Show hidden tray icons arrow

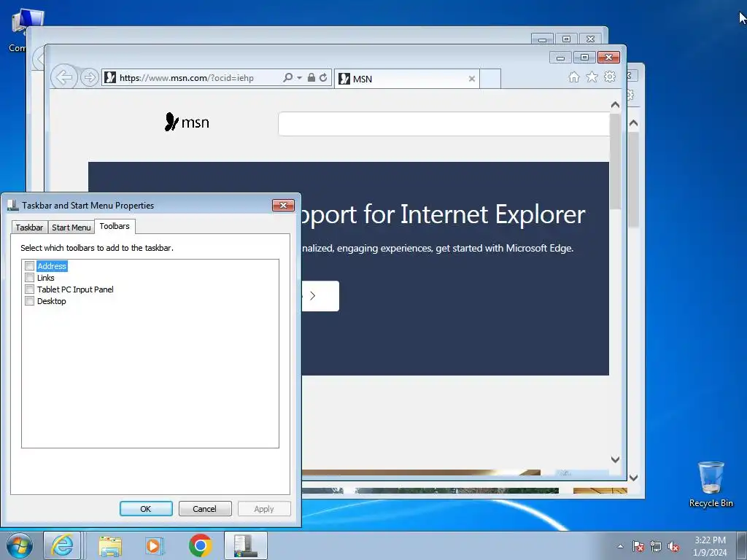coord(620,546)
